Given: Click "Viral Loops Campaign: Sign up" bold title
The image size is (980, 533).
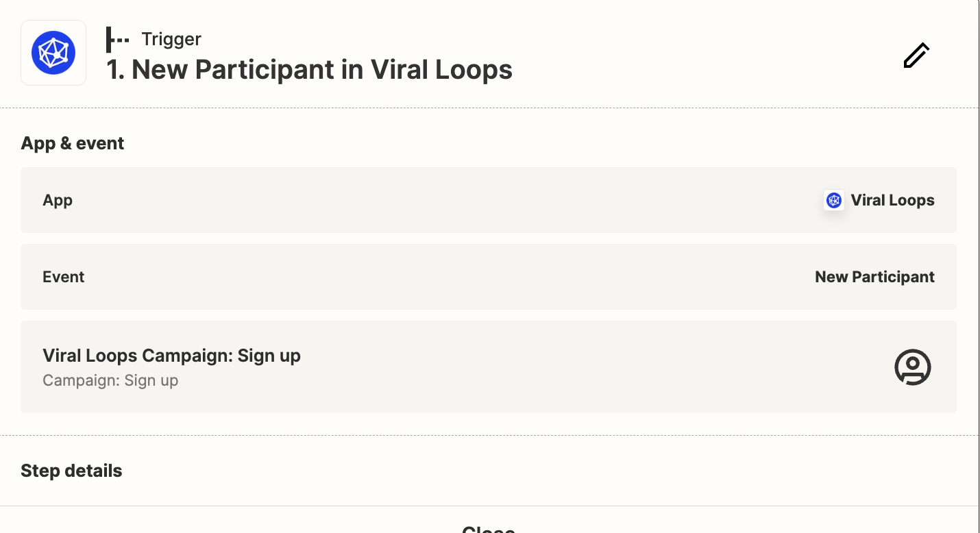Looking at the screenshot, I should tap(171, 356).
